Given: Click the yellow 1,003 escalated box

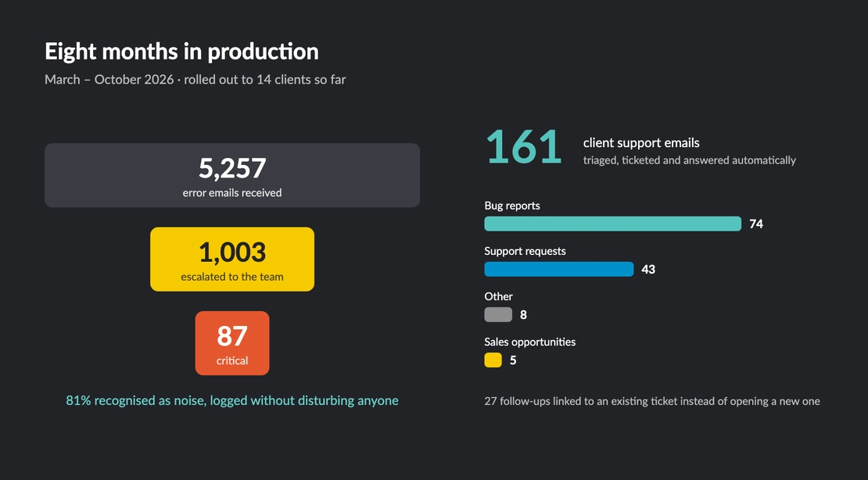Looking at the screenshot, I should tap(232, 259).
